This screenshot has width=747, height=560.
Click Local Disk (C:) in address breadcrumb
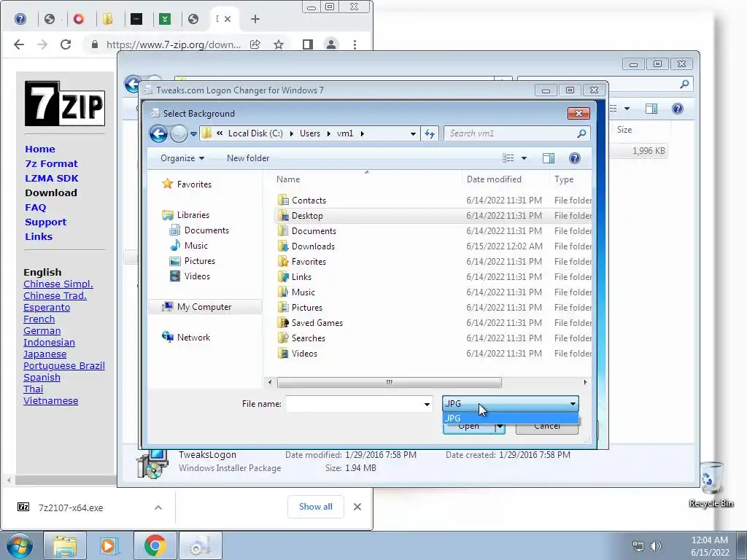[255, 133]
